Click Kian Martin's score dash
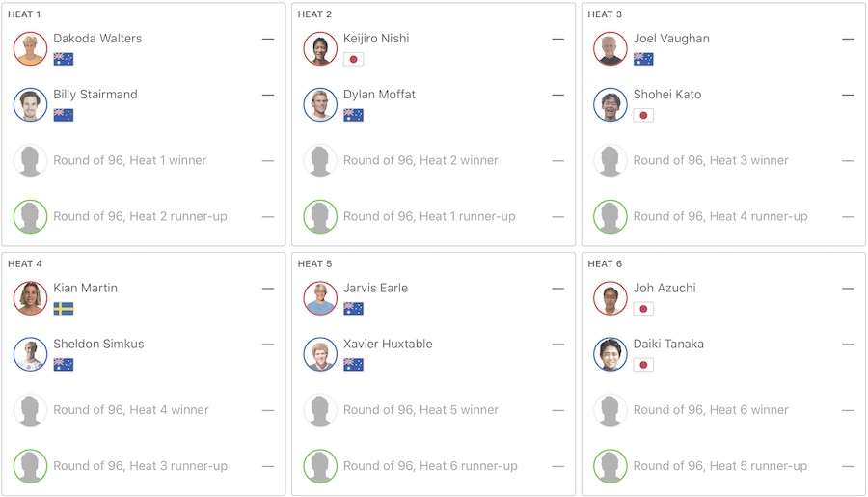The image size is (868, 497). click(267, 288)
